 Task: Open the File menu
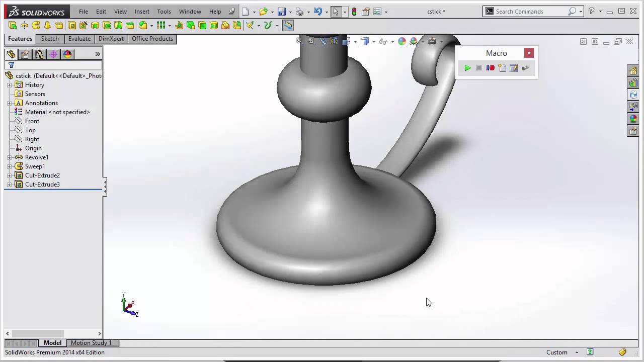[x=84, y=12]
